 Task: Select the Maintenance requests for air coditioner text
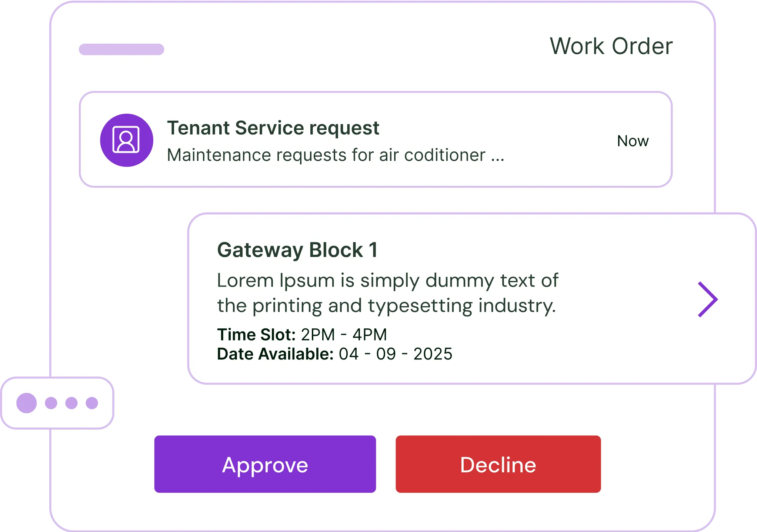click(x=326, y=155)
